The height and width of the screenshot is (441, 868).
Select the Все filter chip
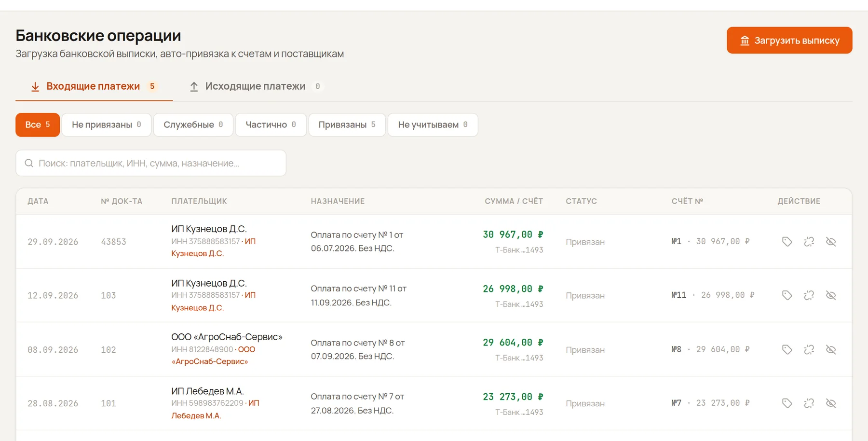[x=38, y=125]
